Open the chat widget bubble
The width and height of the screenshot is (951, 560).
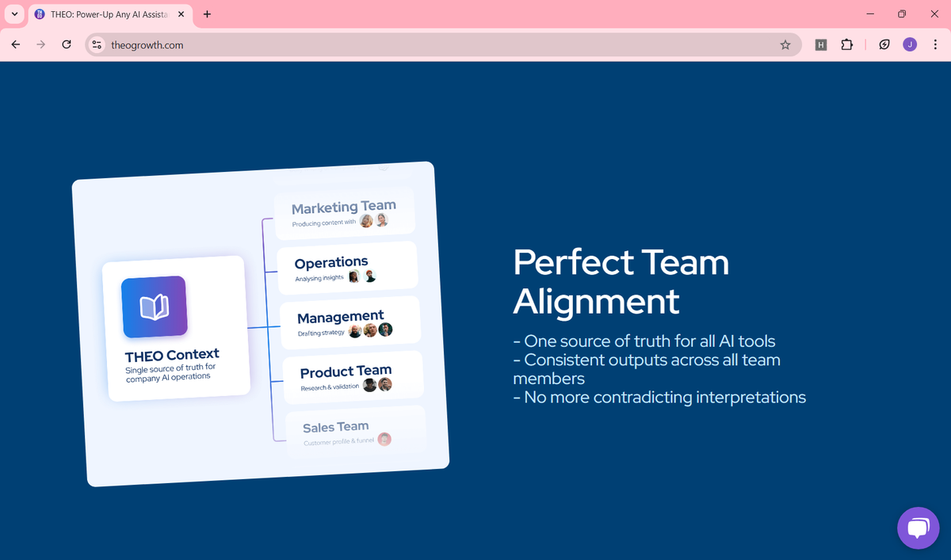[x=918, y=528]
